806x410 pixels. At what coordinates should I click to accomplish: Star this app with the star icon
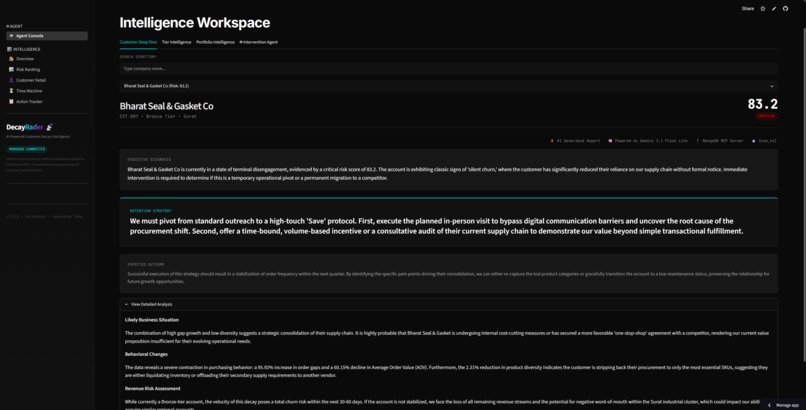(763, 9)
